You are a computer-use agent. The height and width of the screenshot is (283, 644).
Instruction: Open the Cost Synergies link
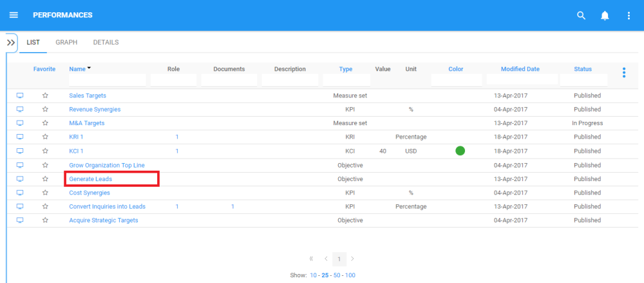[90, 193]
